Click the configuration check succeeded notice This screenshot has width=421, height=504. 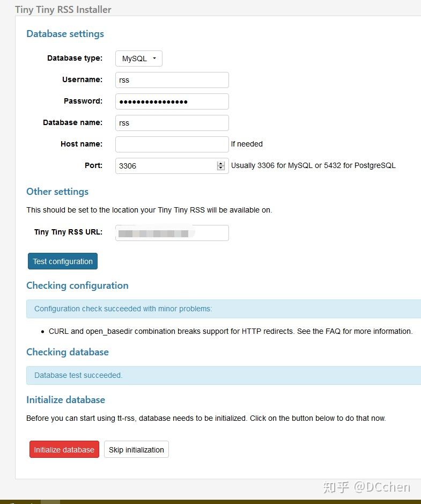coord(224,309)
